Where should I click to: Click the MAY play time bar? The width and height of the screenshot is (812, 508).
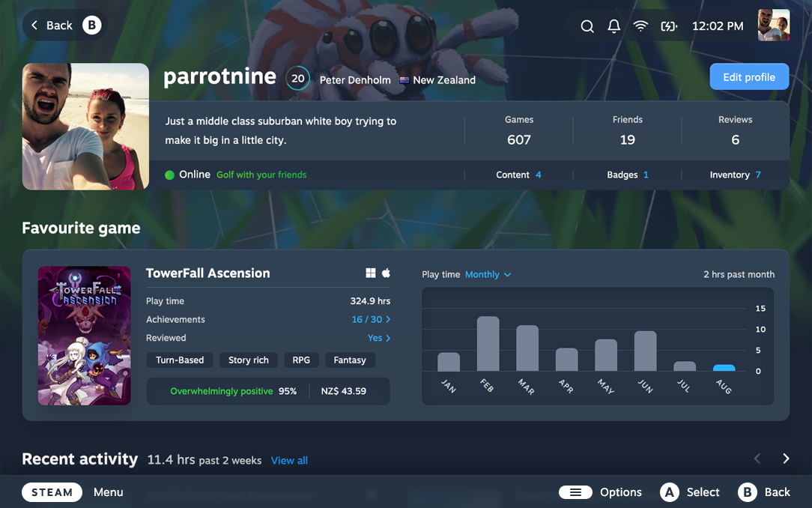(x=606, y=355)
